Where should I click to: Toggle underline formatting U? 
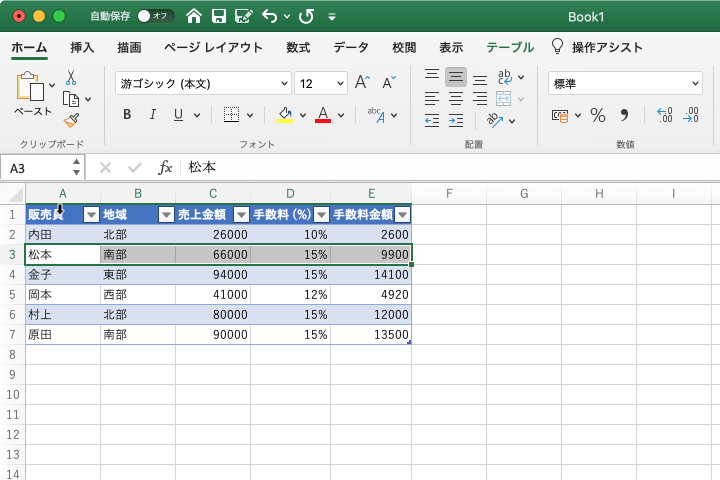179,114
